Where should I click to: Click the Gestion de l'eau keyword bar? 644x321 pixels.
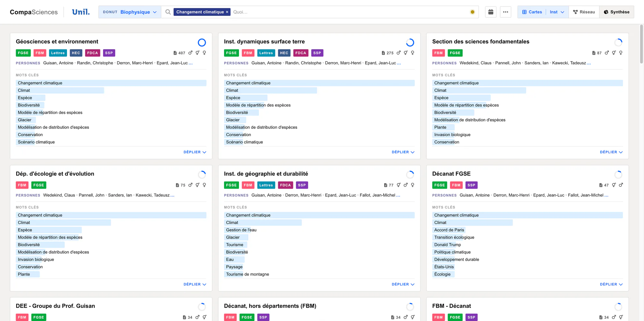tap(241, 230)
